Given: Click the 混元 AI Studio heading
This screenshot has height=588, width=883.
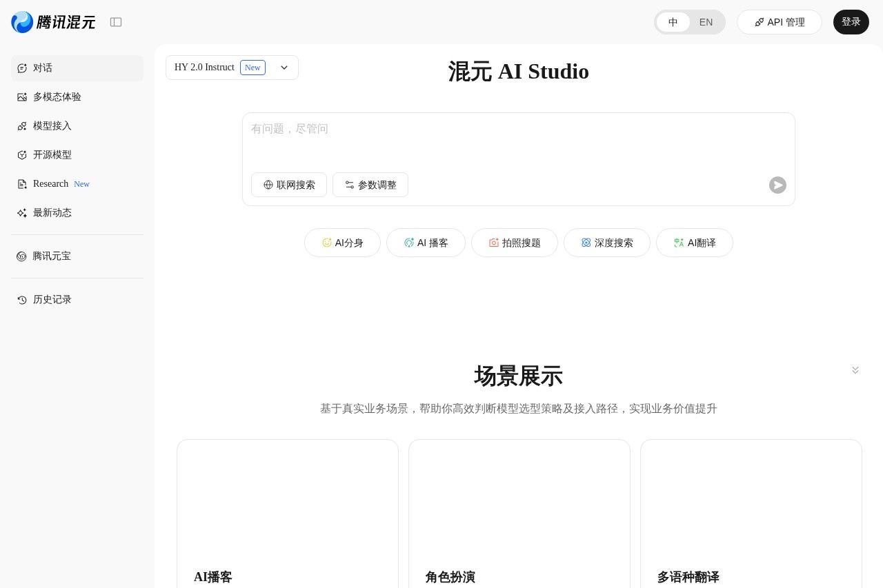Looking at the screenshot, I should (x=519, y=72).
